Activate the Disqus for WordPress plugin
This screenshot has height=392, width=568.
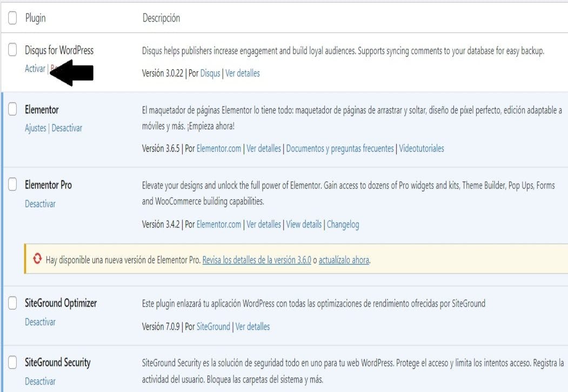coord(35,69)
